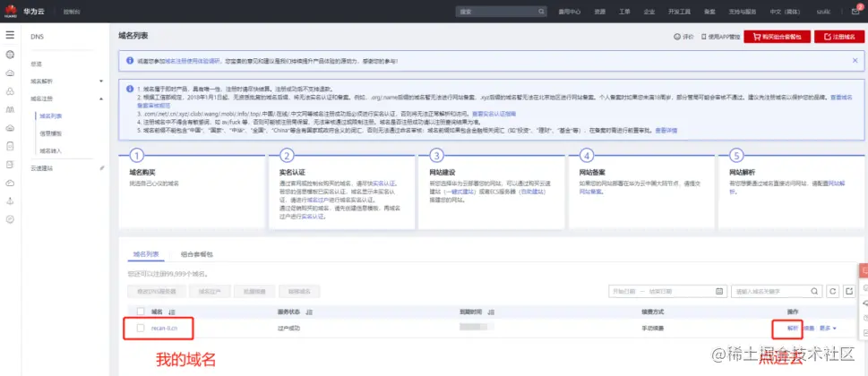Open the recan-li.cn domain link
The image size is (868, 376).
click(x=165, y=329)
